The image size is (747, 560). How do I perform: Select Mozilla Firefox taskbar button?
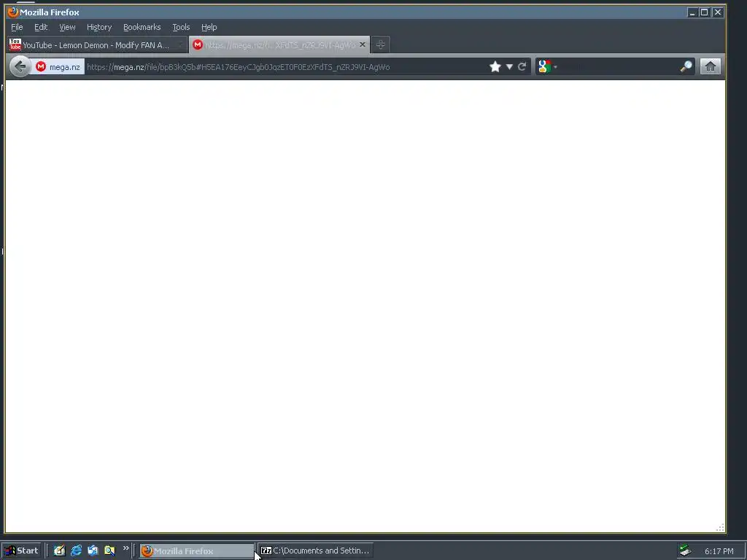pyautogui.click(x=196, y=551)
